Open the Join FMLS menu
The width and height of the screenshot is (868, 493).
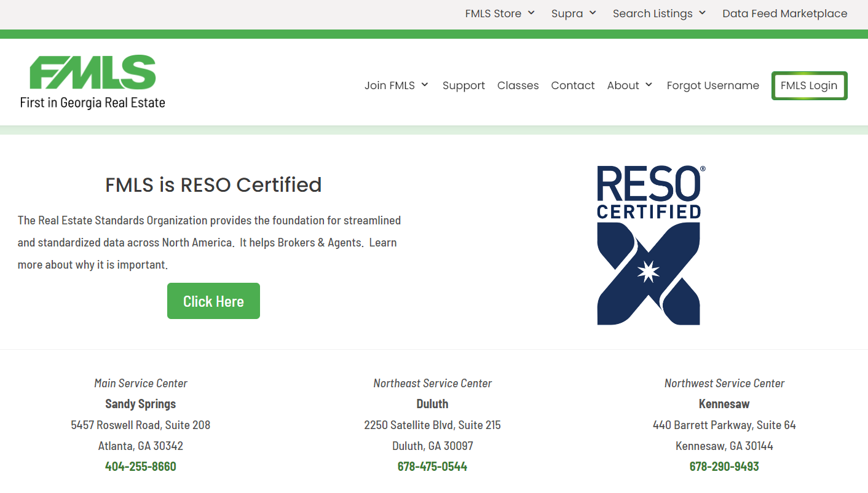390,85
